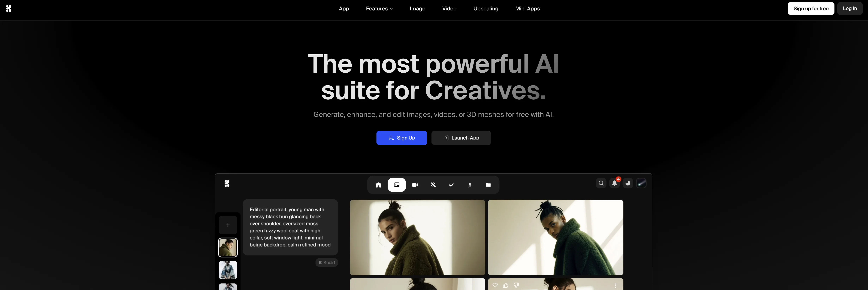Open the App menu item
Image resolution: width=868 pixels, height=290 pixels.
pos(344,8)
